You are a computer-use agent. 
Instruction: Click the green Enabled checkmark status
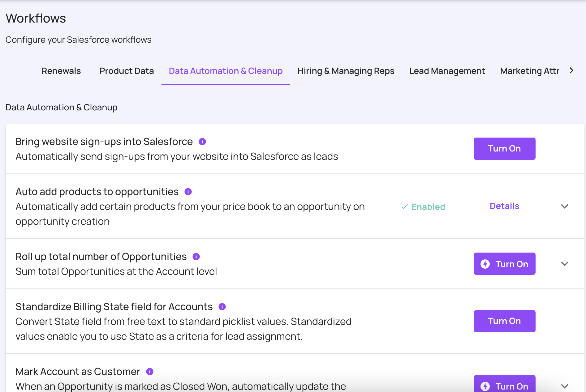(423, 207)
